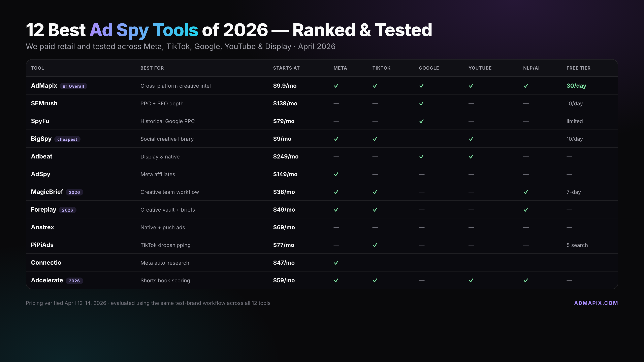This screenshot has width=644, height=362.
Task: Click AdSpy's TikTok dash mark
Action: point(375,174)
